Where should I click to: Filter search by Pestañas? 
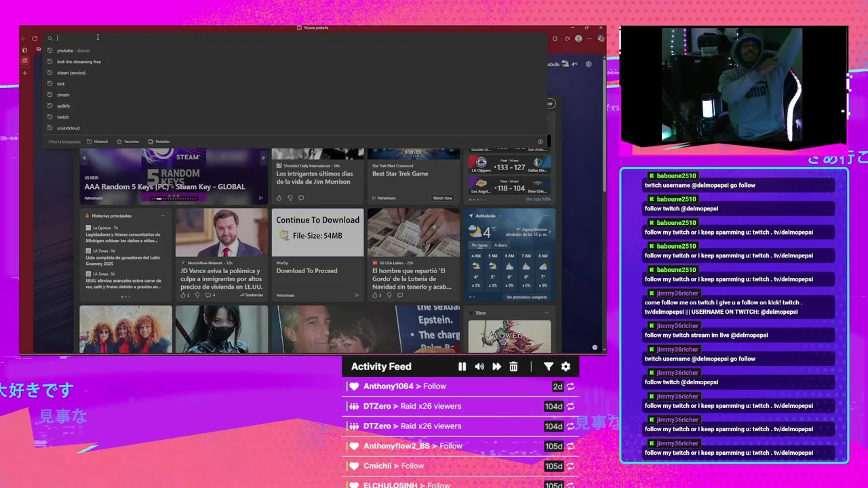[159, 142]
